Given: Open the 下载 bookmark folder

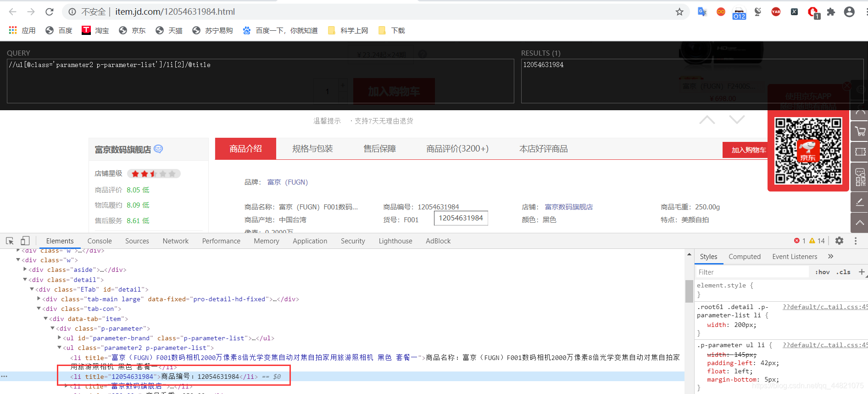Looking at the screenshot, I should click(391, 30).
